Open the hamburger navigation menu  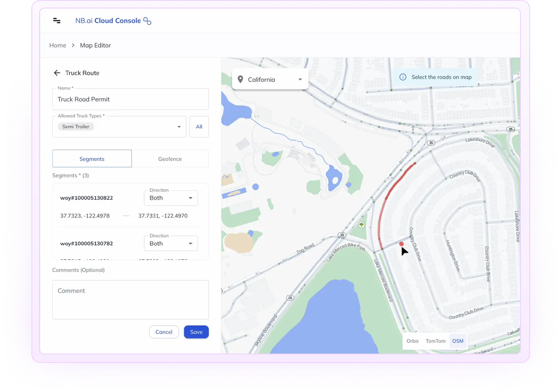click(57, 21)
